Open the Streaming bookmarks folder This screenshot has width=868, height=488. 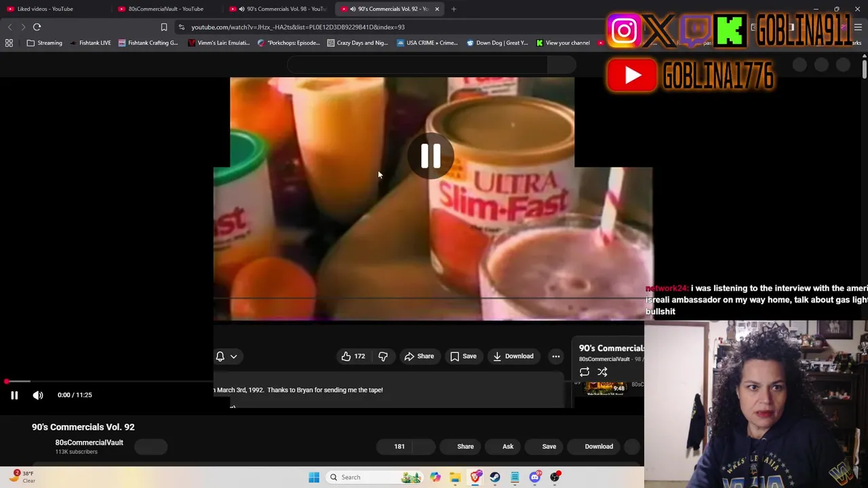tap(45, 43)
